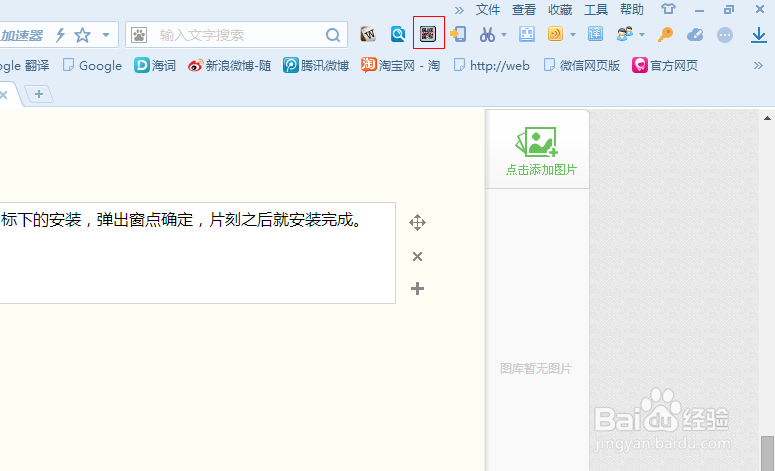Expand the speaker icon dropdown arrow
The height and width of the screenshot is (471, 775).
[x=572, y=35]
